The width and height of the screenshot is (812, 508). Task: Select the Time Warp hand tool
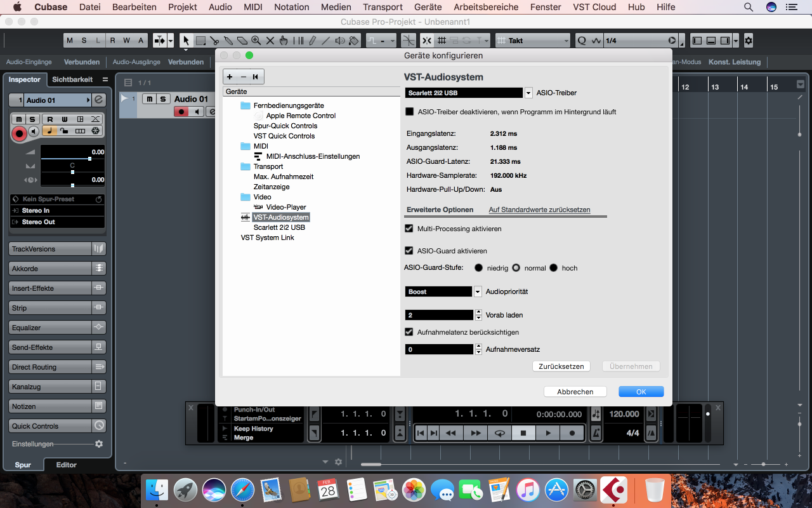(284, 41)
